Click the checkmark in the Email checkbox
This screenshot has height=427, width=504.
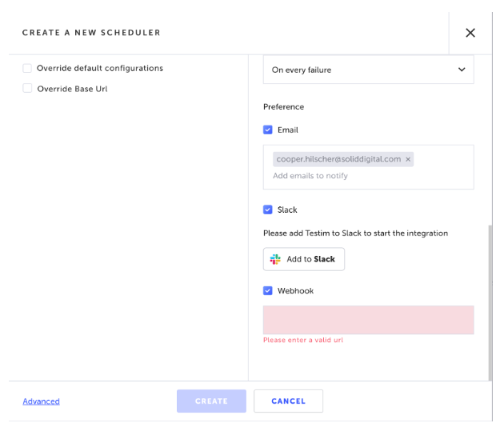(x=268, y=130)
